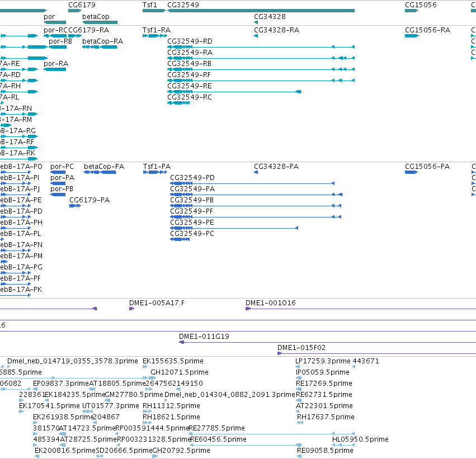Select the CG34328-RA transcript

(276, 30)
